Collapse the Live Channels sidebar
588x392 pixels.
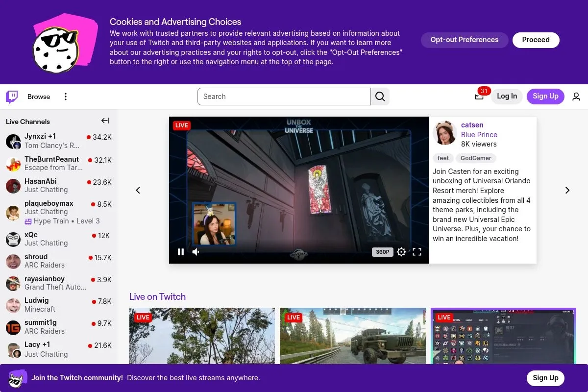105,121
